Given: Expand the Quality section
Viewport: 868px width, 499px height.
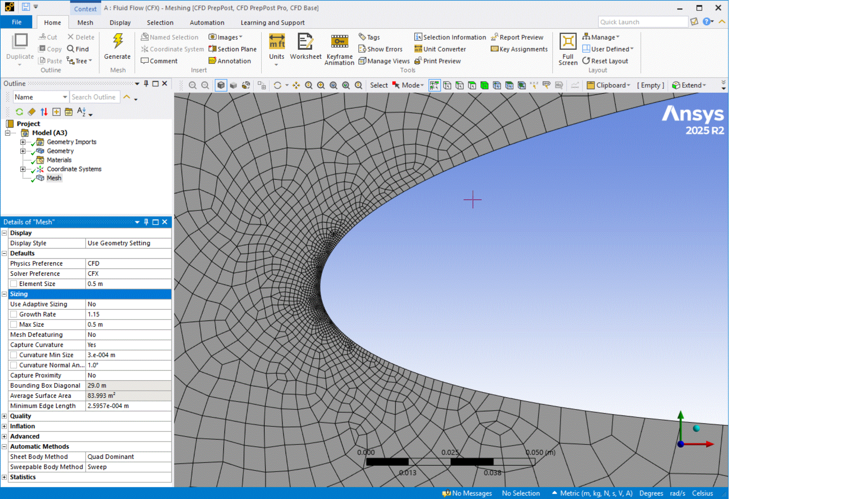Looking at the screenshot, I should [4, 416].
